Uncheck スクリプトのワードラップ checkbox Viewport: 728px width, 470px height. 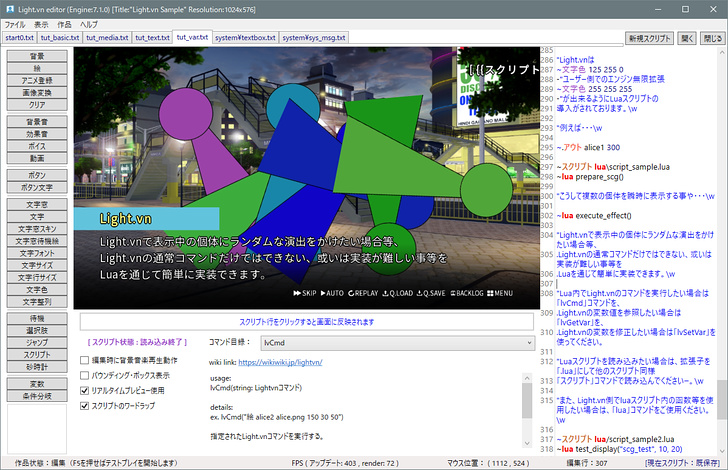(x=84, y=406)
